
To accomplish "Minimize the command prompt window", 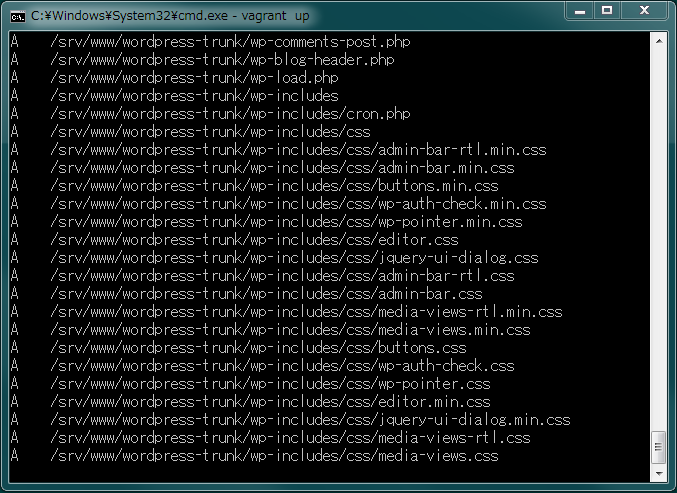I will (x=580, y=11).
